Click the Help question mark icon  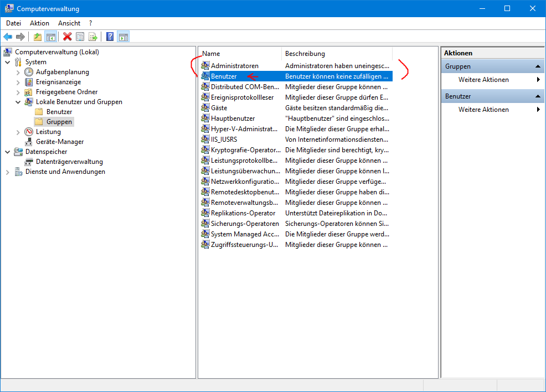pyautogui.click(x=110, y=37)
